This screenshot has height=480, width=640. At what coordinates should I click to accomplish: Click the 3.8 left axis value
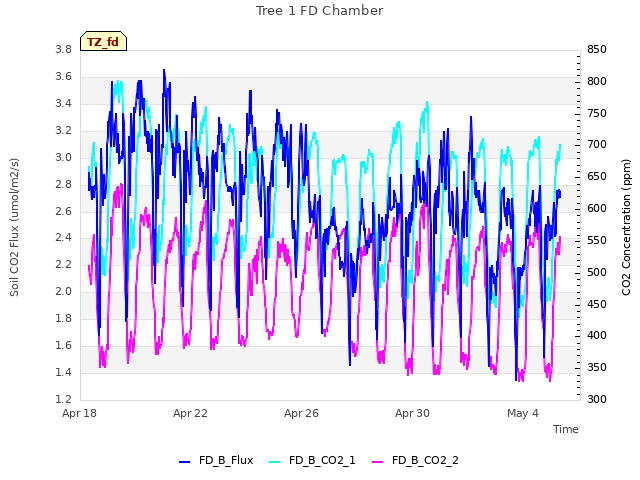click(x=64, y=50)
